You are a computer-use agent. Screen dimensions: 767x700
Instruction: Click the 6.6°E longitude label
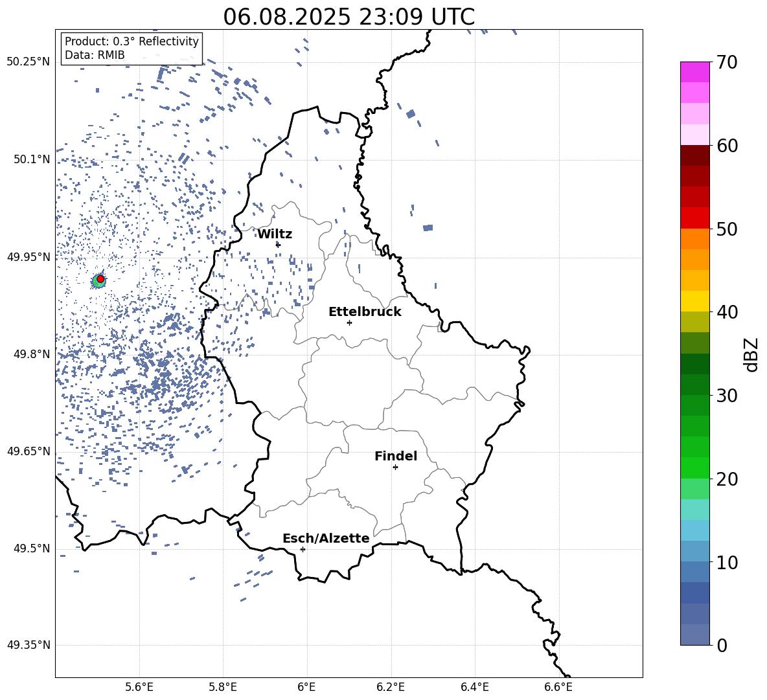click(558, 687)
